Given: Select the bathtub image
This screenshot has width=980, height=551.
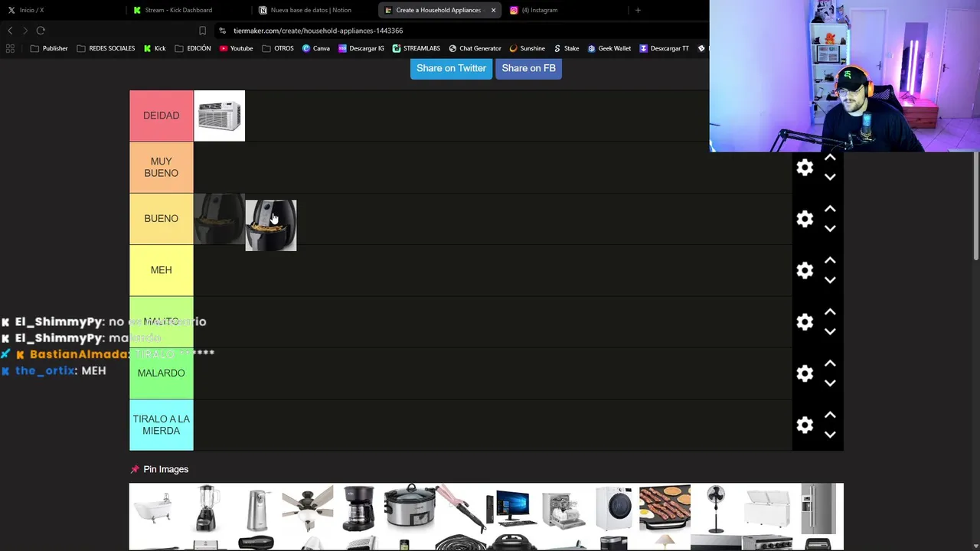Looking at the screenshot, I should click(154, 507).
